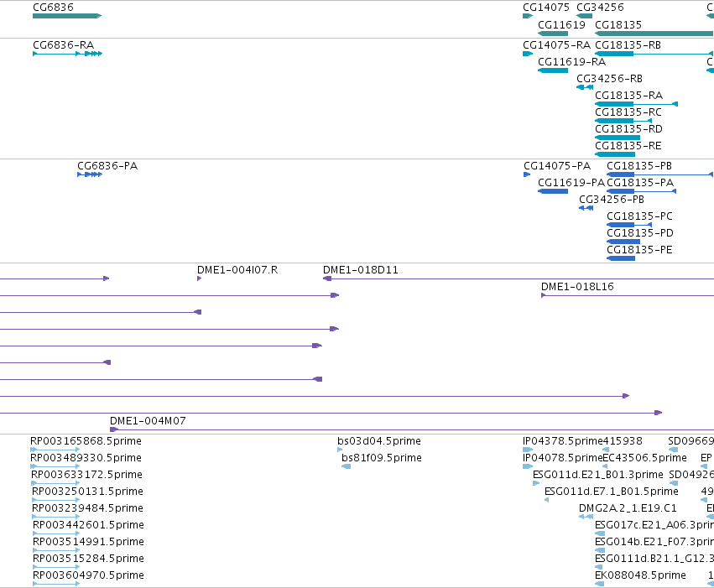Click the RP003239484.5prime EST label

pos(87,508)
